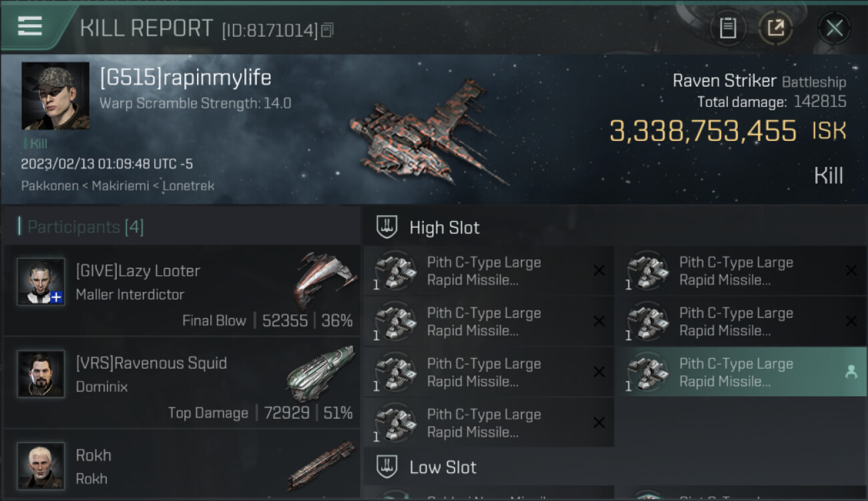Select the High Slot section header

pos(444,228)
